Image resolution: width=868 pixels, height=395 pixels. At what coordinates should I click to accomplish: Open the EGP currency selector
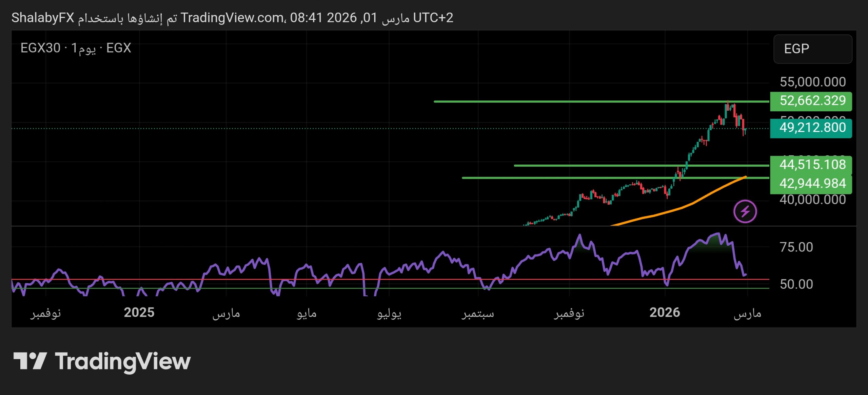[x=812, y=49]
